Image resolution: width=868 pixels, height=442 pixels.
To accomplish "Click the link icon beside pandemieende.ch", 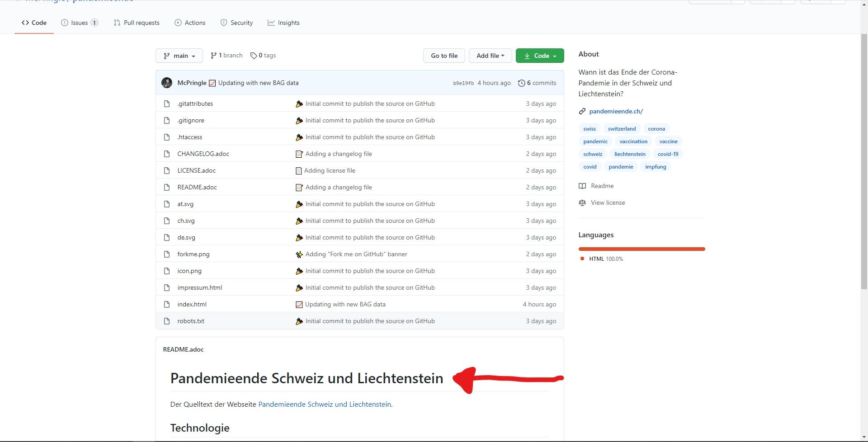I will point(582,111).
